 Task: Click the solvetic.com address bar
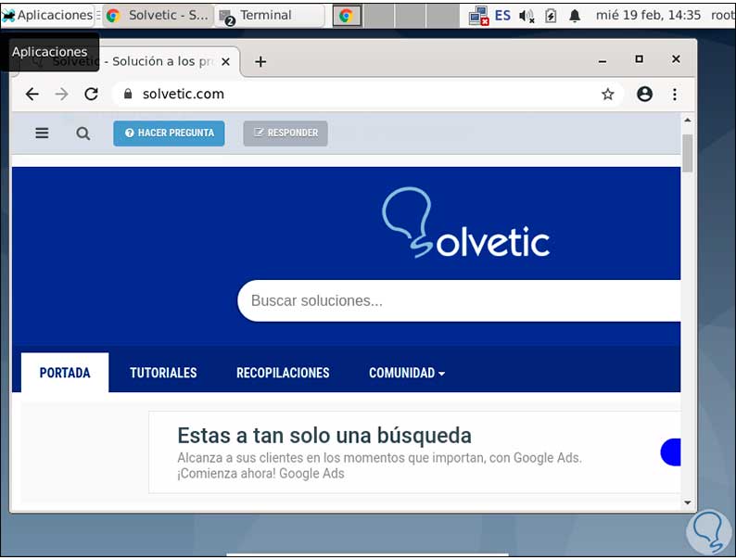[366, 94]
